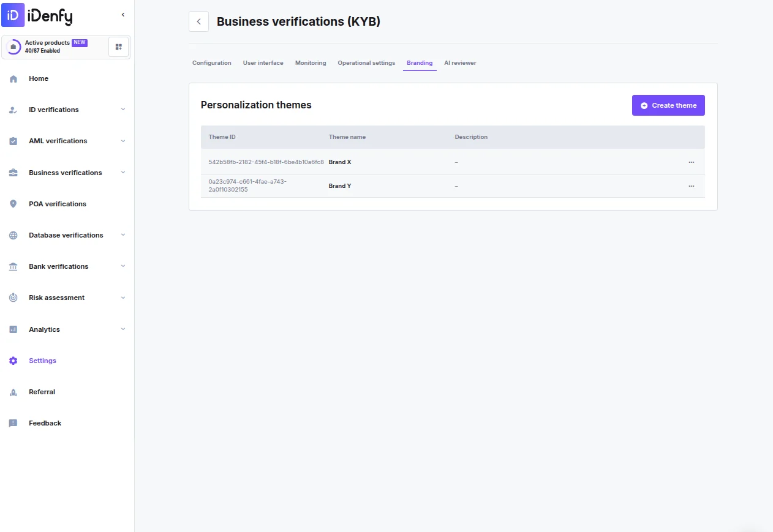Switch to the Configuration tab
Viewport: 773px width, 532px height.
[x=212, y=63]
